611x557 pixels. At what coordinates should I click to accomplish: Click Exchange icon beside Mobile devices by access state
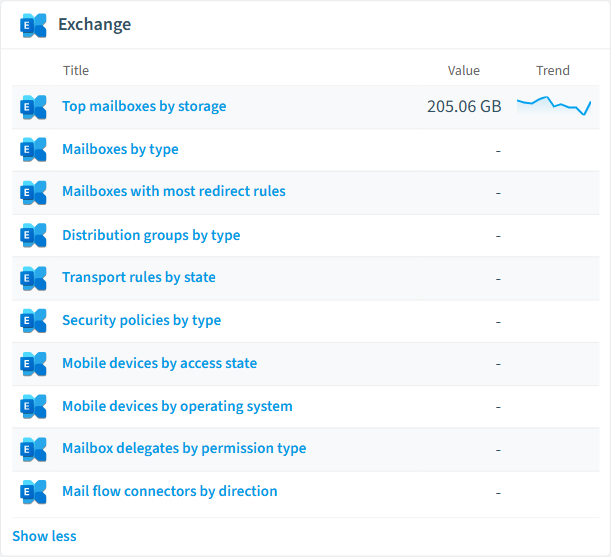tap(33, 363)
